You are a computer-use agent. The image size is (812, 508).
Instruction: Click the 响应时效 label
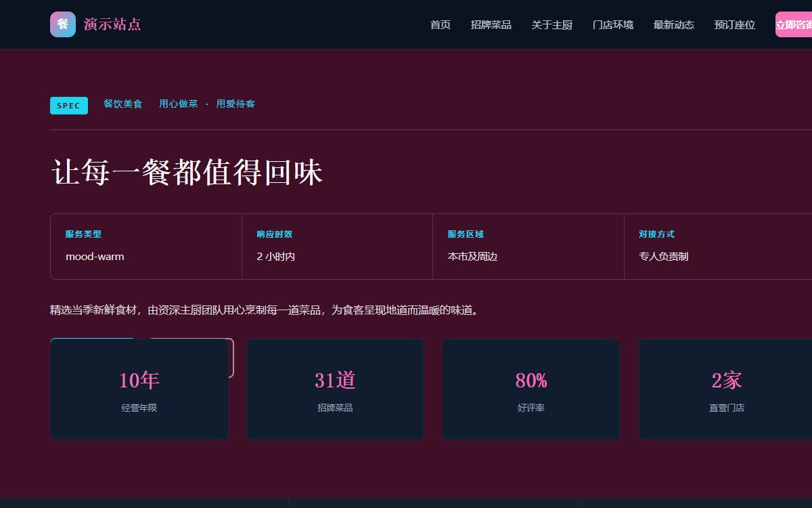point(275,234)
